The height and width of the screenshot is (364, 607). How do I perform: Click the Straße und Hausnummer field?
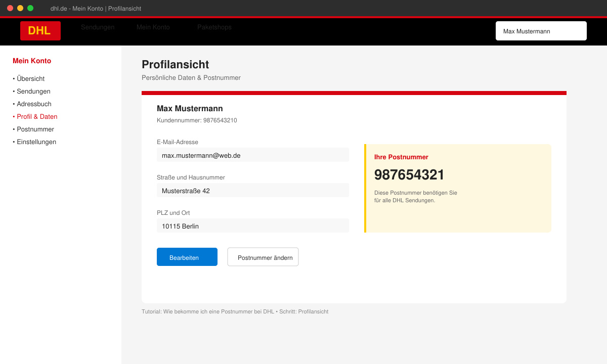253,190
